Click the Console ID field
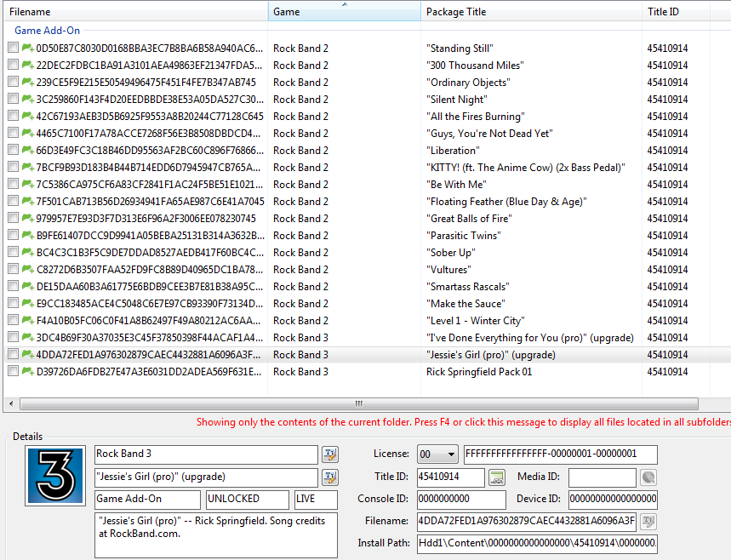This screenshot has height=560, width=731. [x=461, y=500]
